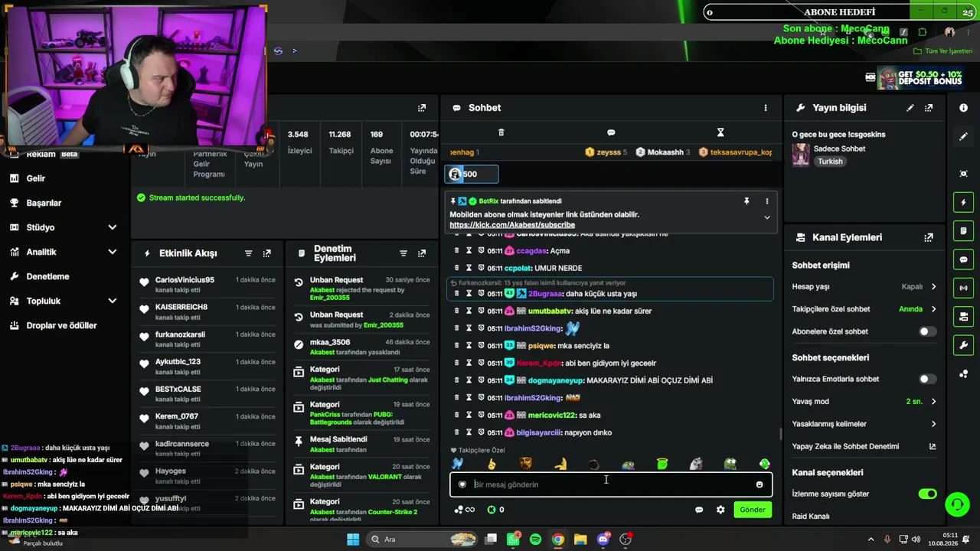Toggle the wrench widget in right rail
This screenshot has width=980, height=551.
pos(963,345)
